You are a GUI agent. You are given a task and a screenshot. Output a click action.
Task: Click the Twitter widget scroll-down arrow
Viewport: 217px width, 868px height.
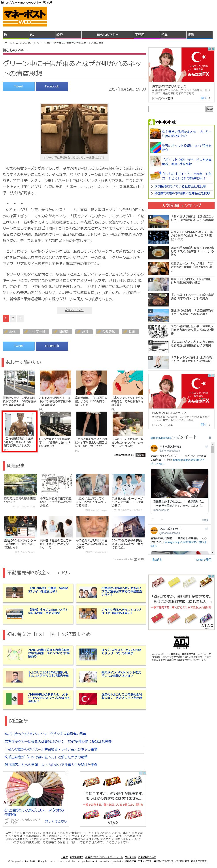pyautogui.click(x=213, y=553)
